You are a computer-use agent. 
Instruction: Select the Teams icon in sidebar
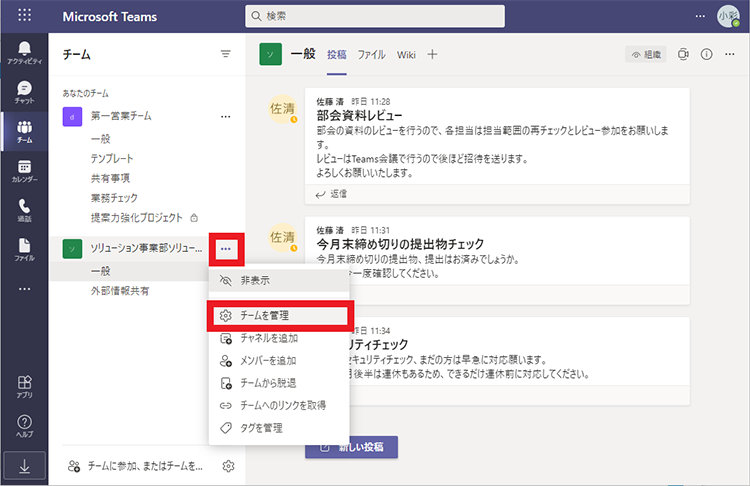pyautogui.click(x=24, y=132)
